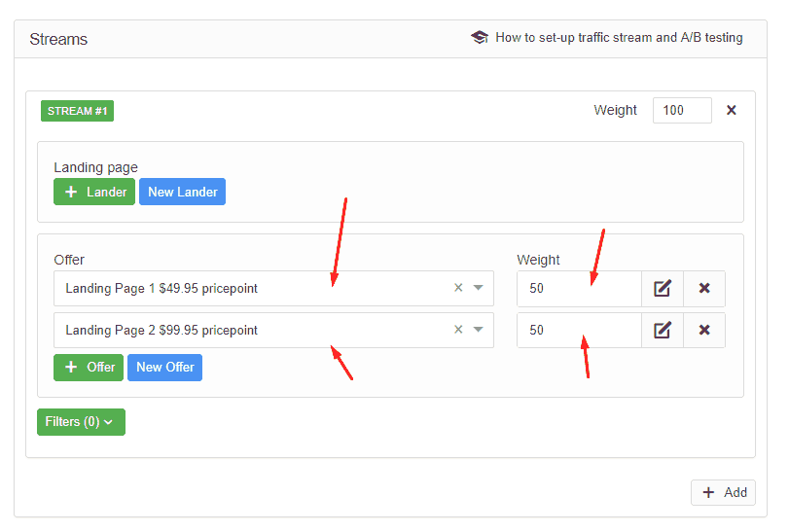Add an existing Offer
The image size is (789, 532).
[x=89, y=368]
